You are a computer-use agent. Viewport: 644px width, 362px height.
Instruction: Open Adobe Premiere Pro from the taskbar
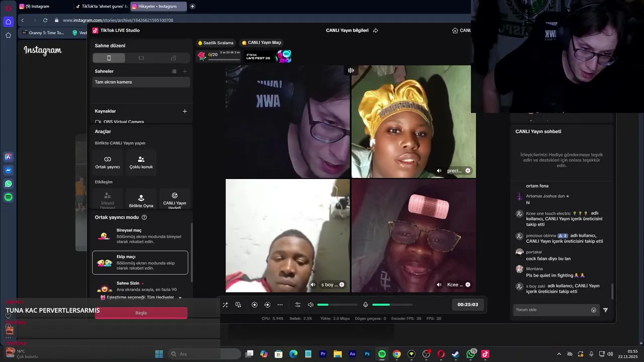point(323,354)
